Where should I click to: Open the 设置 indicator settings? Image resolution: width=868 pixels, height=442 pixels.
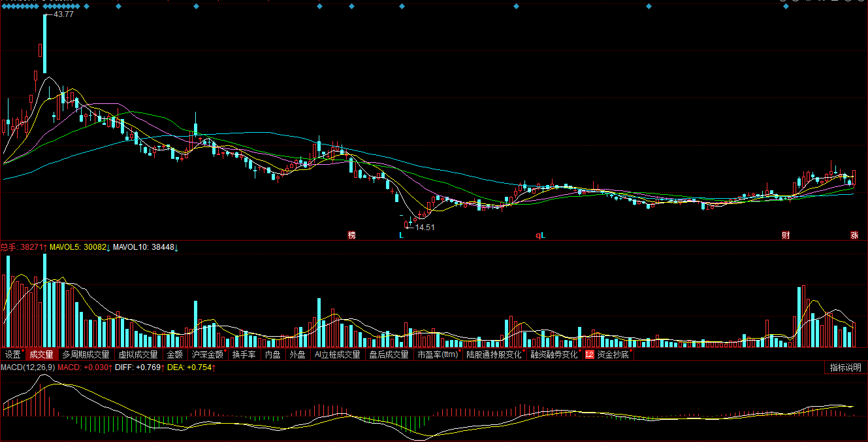pyautogui.click(x=13, y=354)
